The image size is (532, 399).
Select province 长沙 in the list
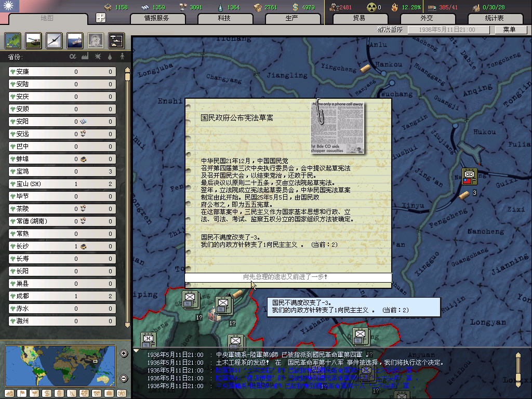62,246
